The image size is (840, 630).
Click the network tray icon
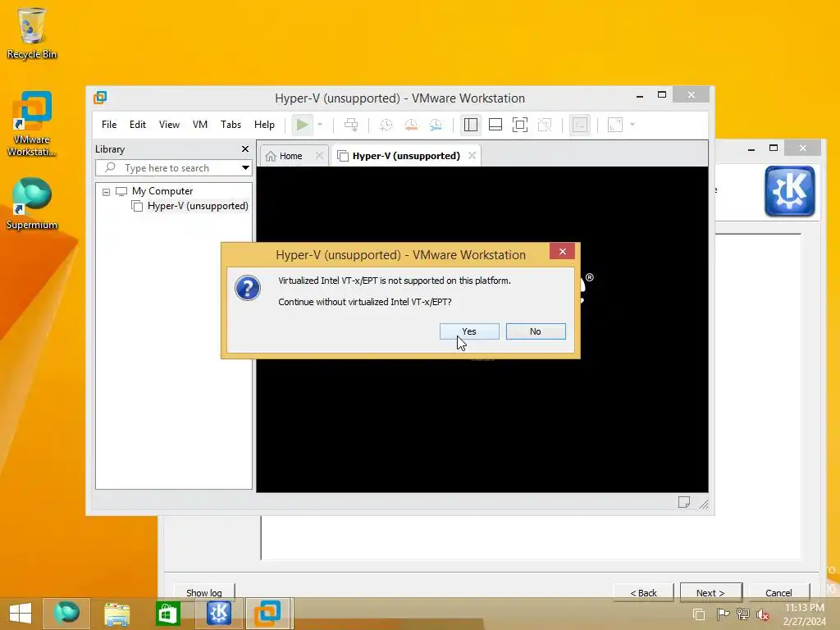click(742, 614)
